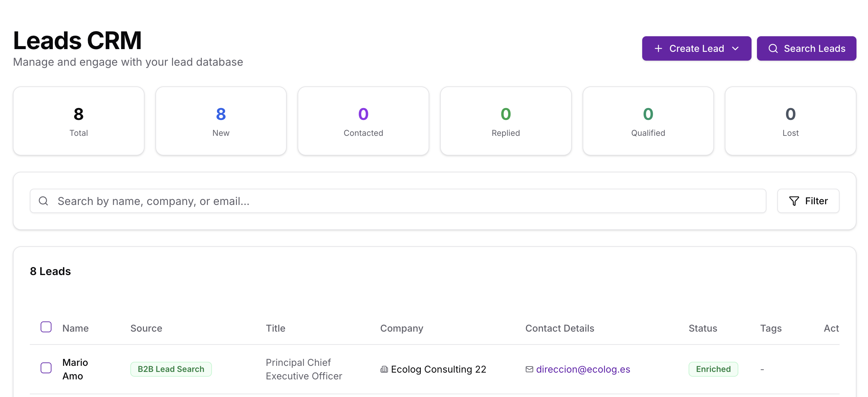Click the Enriched status badge
This screenshot has height=397, width=868.
[x=713, y=369]
